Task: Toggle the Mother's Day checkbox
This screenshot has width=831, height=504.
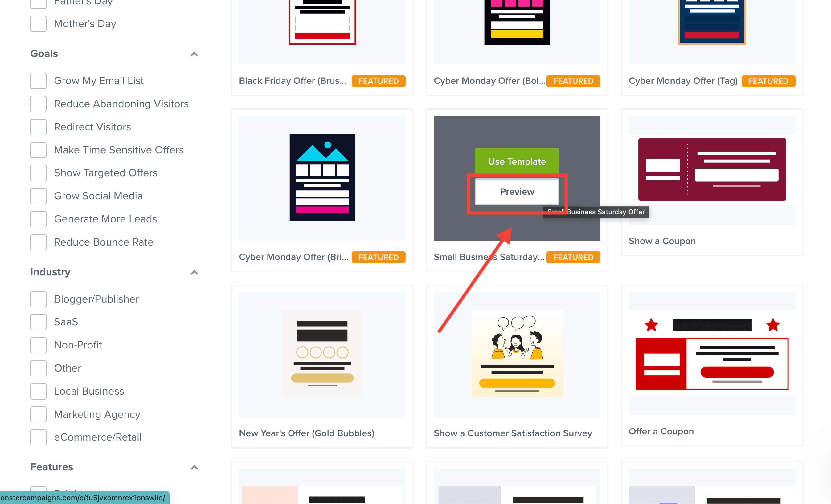Action: point(38,24)
